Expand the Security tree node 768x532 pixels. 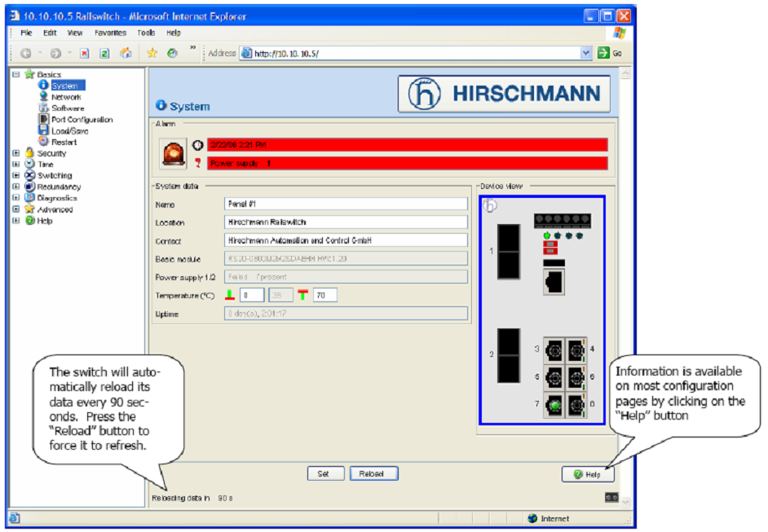[x=16, y=153]
